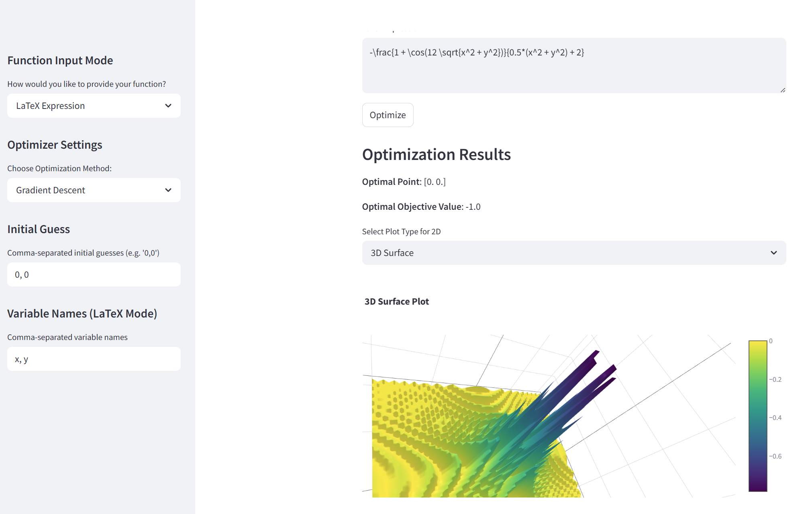Click the colorbar tick label −0.2

(775, 379)
